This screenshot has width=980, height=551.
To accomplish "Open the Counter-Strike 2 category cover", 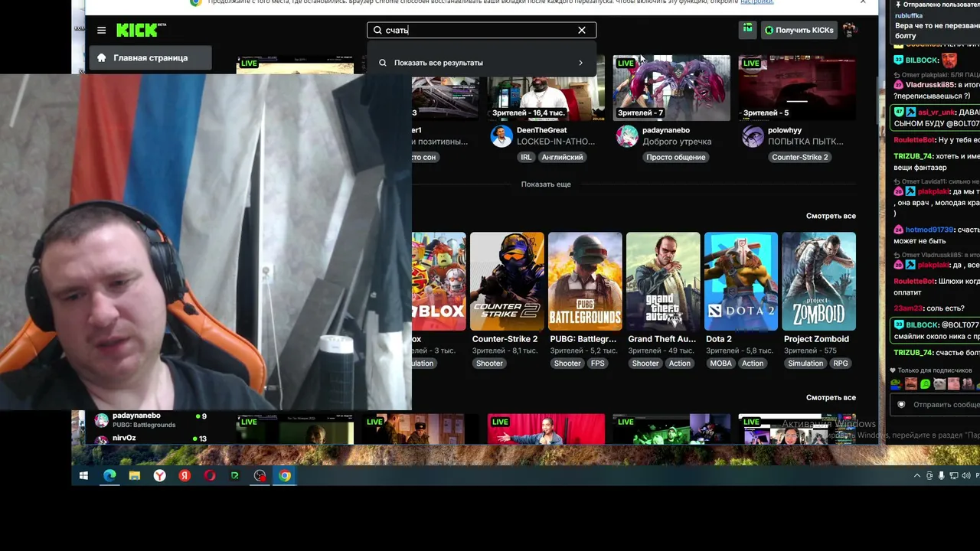I will click(507, 282).
